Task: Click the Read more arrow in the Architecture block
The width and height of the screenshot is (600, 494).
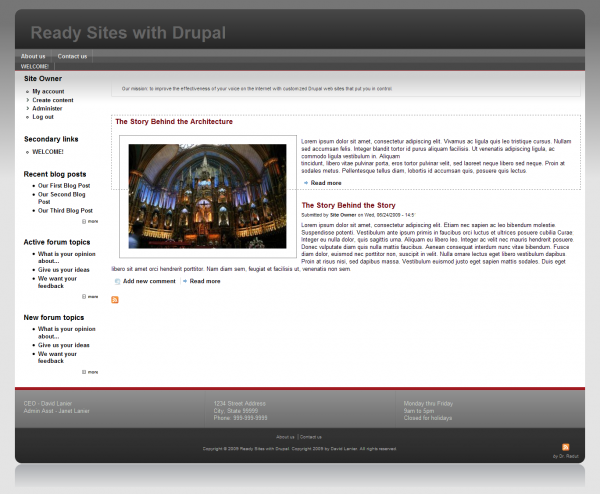Action: click(x=306, y=183)
